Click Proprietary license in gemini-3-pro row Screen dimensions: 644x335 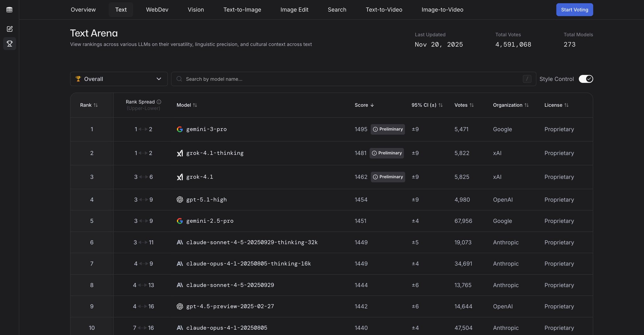559,129
